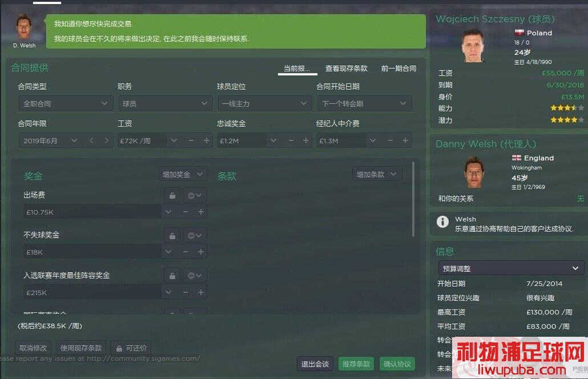Increase 入选联赛年度最佳阵容奖金 with plus icon
This screenshot has height=379, width=588.
click(201, 292)
